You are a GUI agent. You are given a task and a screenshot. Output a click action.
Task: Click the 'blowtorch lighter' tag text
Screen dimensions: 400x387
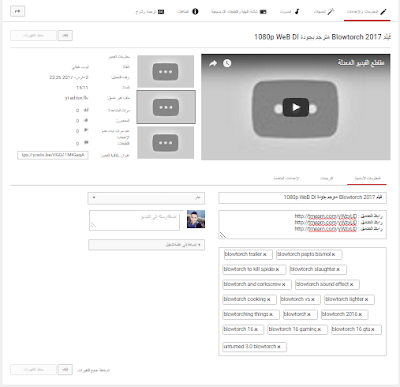click(x=344, y=299)
